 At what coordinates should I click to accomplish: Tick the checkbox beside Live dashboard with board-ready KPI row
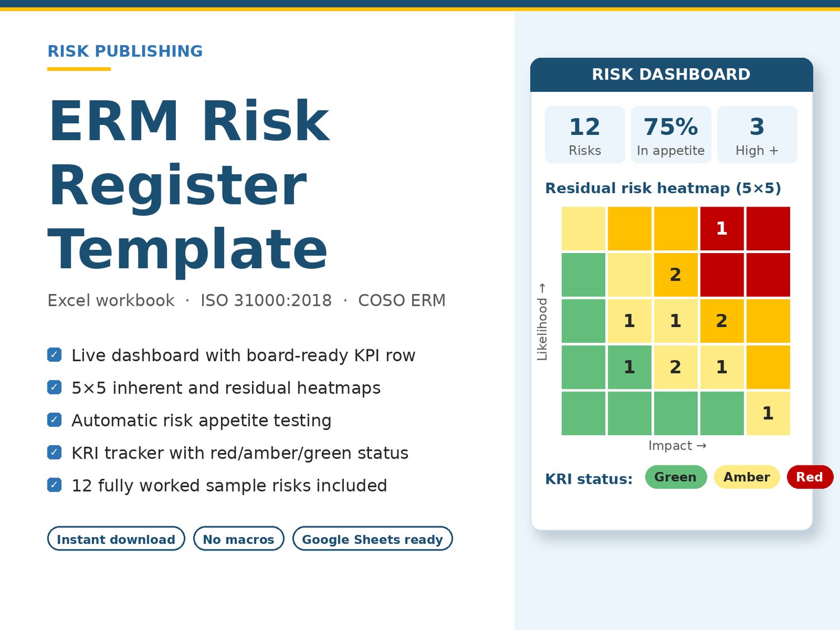(x=54, y=355)
